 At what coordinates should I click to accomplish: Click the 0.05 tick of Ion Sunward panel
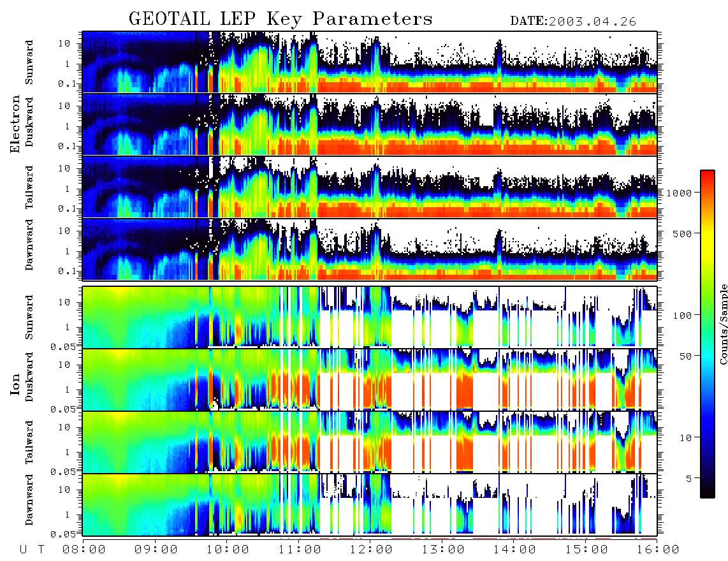63,346
